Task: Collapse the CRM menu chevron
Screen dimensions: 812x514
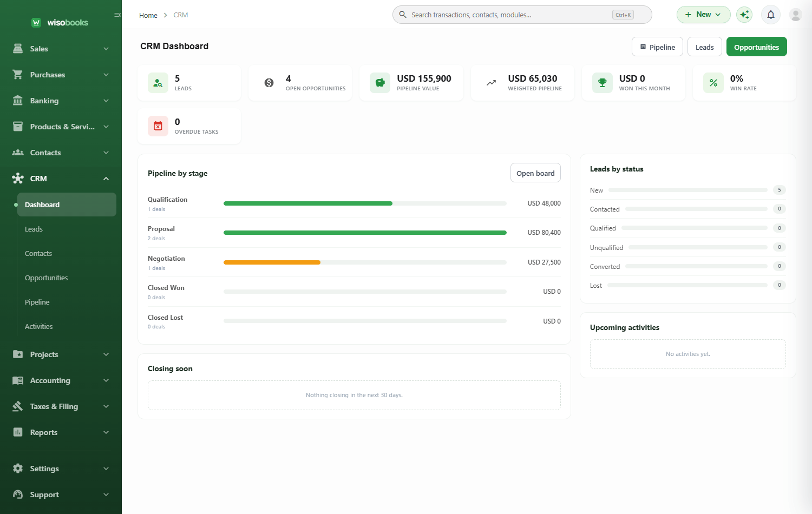Action: 106,179
